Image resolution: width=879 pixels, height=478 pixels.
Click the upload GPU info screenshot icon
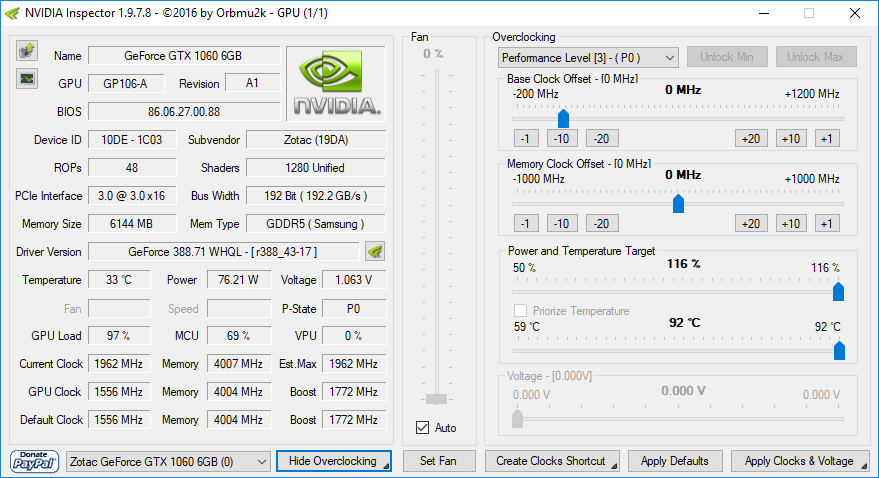tap(26, 51)
